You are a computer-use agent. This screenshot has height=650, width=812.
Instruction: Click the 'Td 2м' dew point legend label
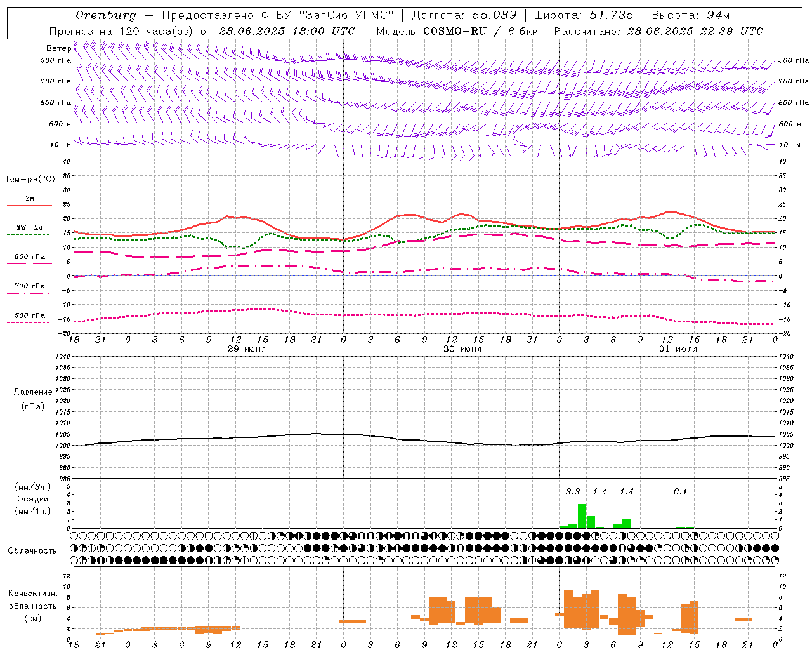[29, 227]
